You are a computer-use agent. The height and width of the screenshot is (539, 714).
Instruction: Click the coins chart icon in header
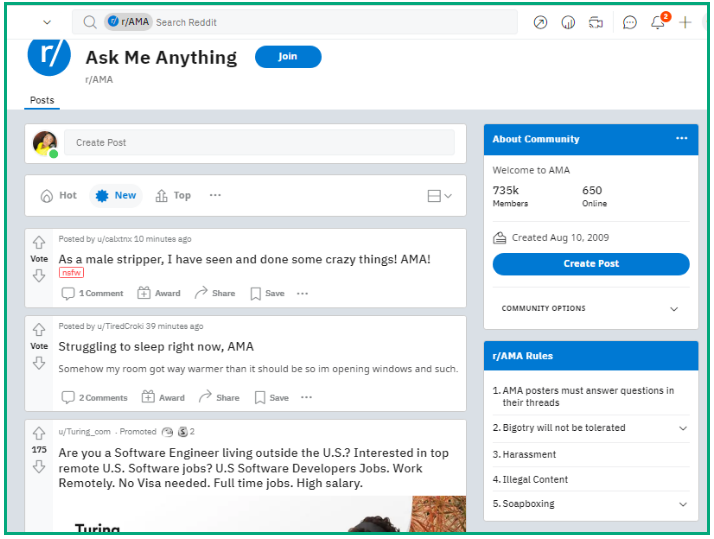click(568, 22)
